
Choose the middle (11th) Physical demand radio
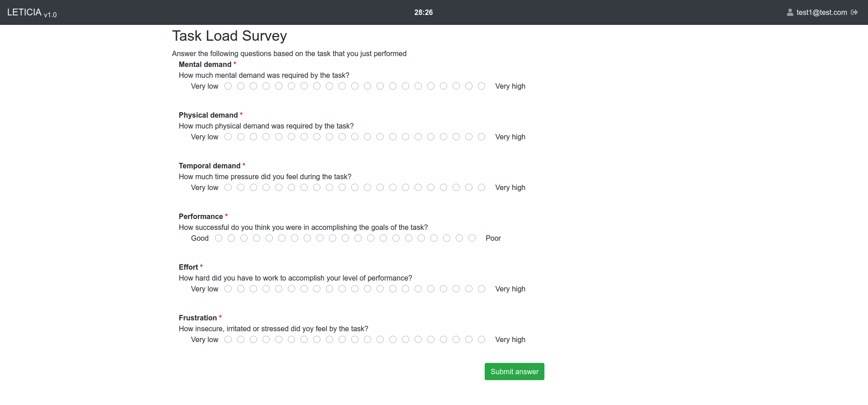pos(355,137)
